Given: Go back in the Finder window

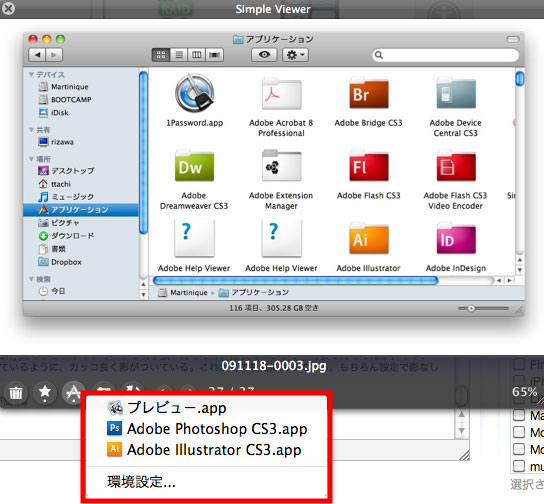Looking at the screenshot, I should pyautogui.click(x=37, y=55).
